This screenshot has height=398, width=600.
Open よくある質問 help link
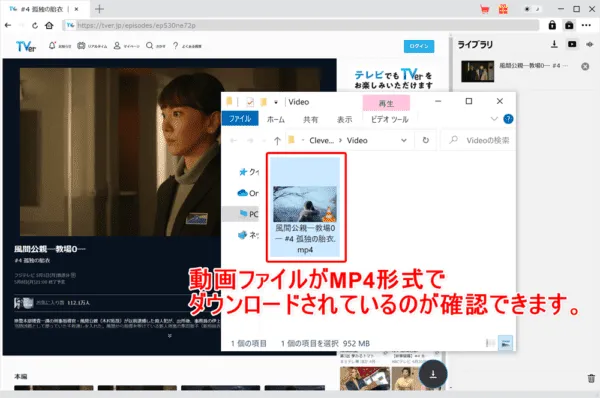(187, 46)
